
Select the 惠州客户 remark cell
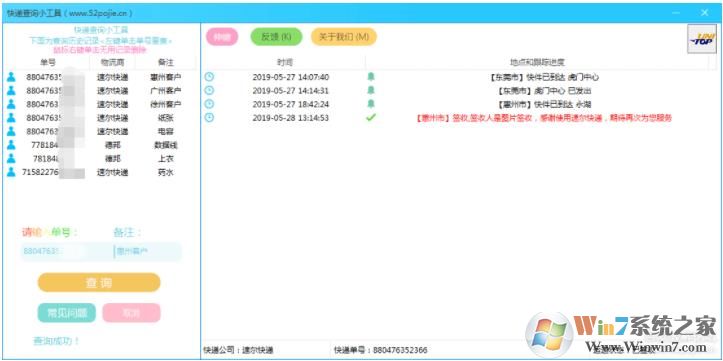tap(166, 77)
